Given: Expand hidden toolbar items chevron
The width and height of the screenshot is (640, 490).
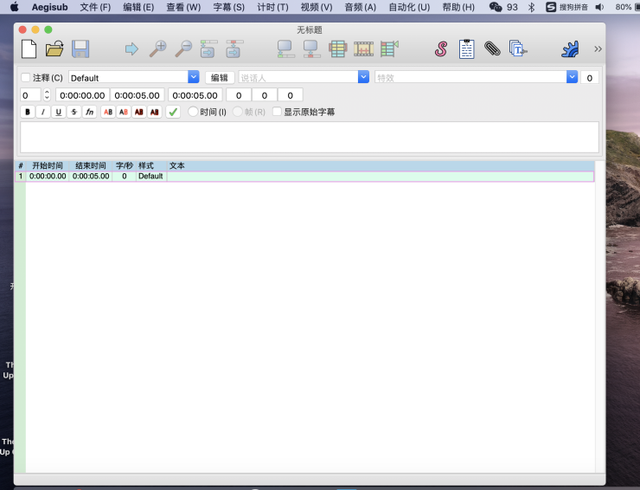Looking at the screenshot, I should pos(598,49).
